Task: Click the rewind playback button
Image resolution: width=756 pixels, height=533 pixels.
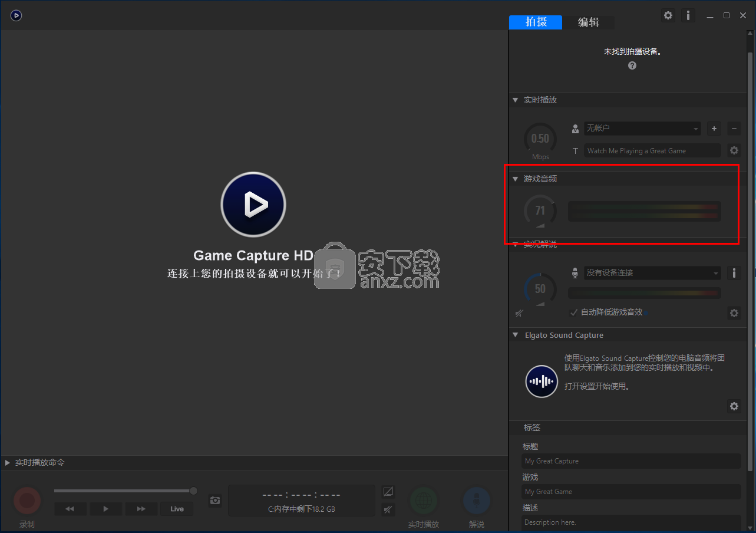Action: coord(70,509)
